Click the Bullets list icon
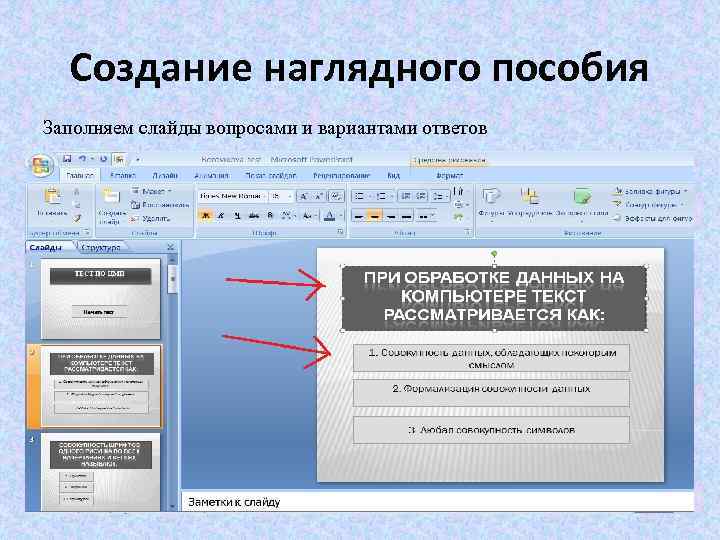 [361, 196]
